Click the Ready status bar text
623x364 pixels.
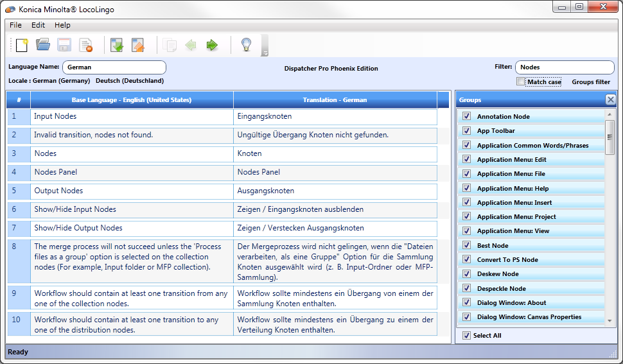[18, 352]
